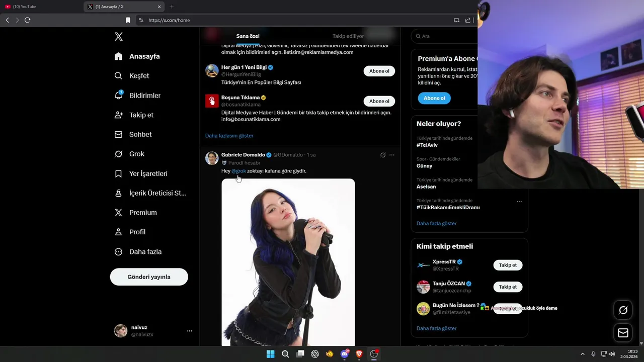Click the browser forward arrow
644x362 pixels.
point(17,20)
